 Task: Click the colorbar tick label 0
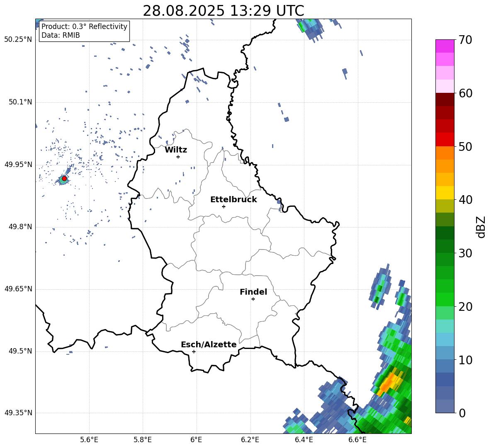[x=462, y=413]
